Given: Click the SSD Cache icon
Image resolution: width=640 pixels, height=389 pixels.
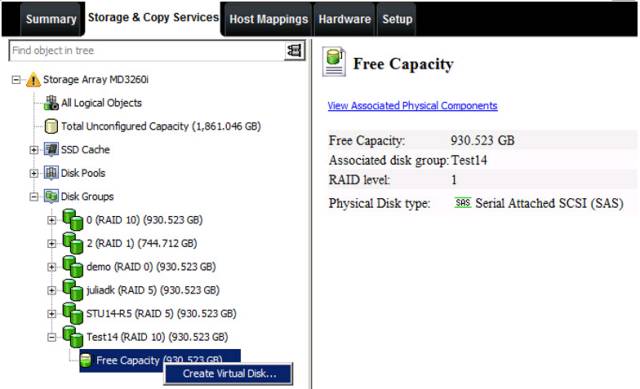Looking at the screenshot, I should [51, 149].
